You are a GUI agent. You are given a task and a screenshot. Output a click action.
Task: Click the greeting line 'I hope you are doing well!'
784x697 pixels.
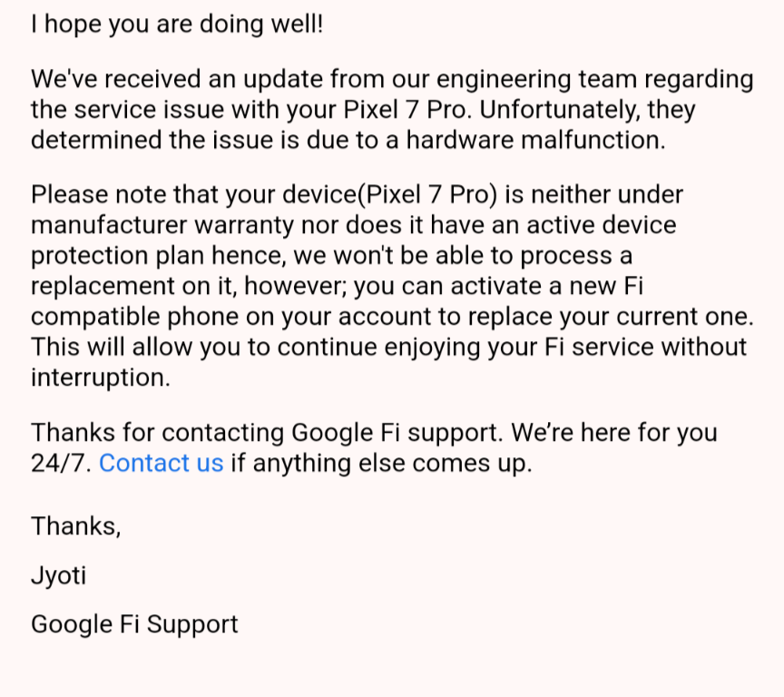pyautogui.click(x=177, y=24)
